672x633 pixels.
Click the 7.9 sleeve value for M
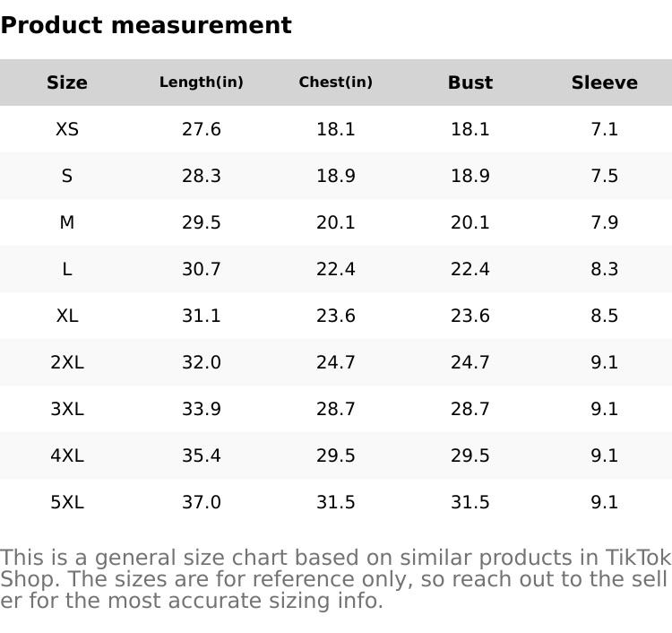click(x=605, y=222)
